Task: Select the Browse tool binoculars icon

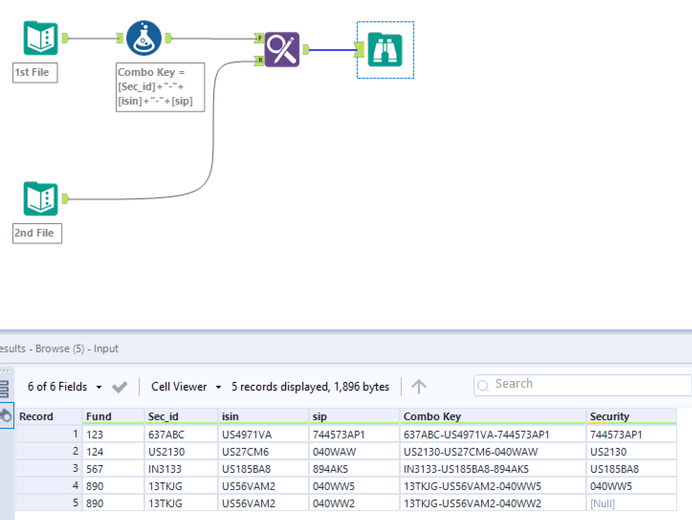Action: [385, 49]
